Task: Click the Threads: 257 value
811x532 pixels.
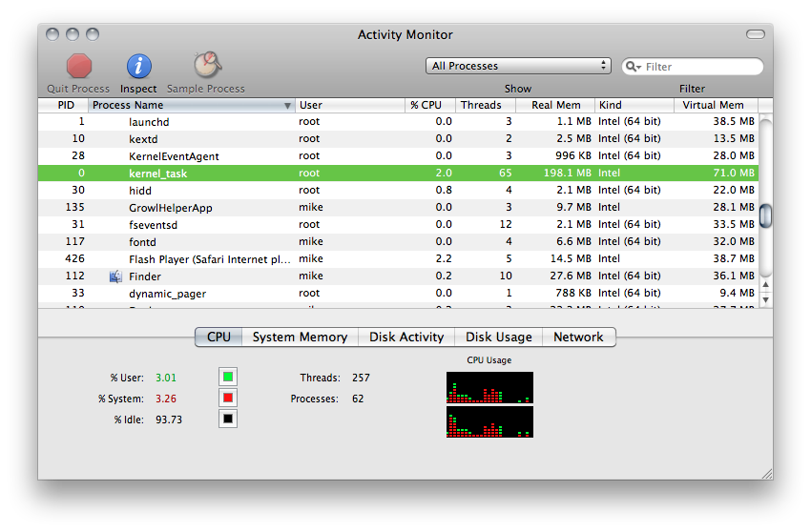Action: coord(361,378)
